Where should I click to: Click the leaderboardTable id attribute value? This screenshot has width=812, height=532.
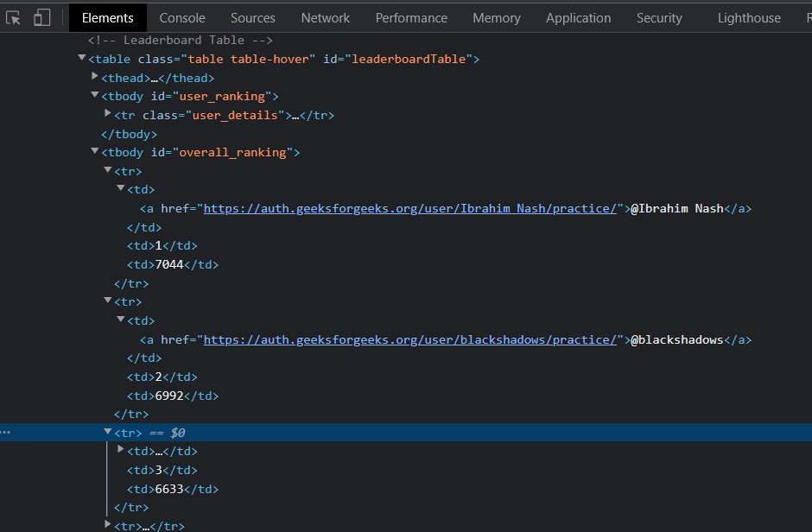[409, 59]
